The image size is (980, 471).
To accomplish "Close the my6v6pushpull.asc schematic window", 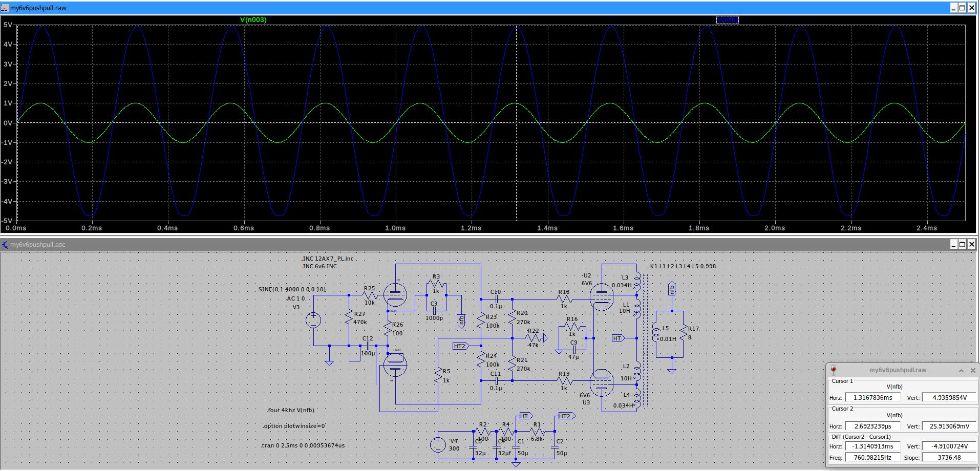I will (971, 244).
